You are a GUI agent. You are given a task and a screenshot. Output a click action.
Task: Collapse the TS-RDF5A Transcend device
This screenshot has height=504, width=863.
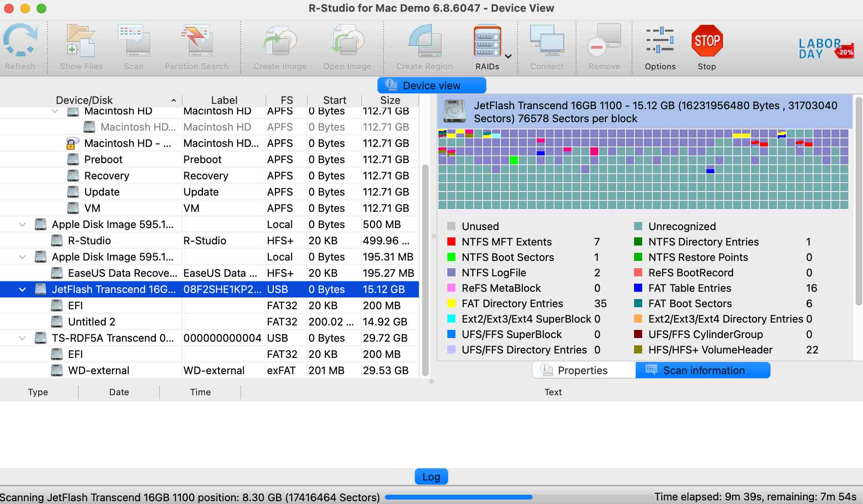[x=22, y=338]
